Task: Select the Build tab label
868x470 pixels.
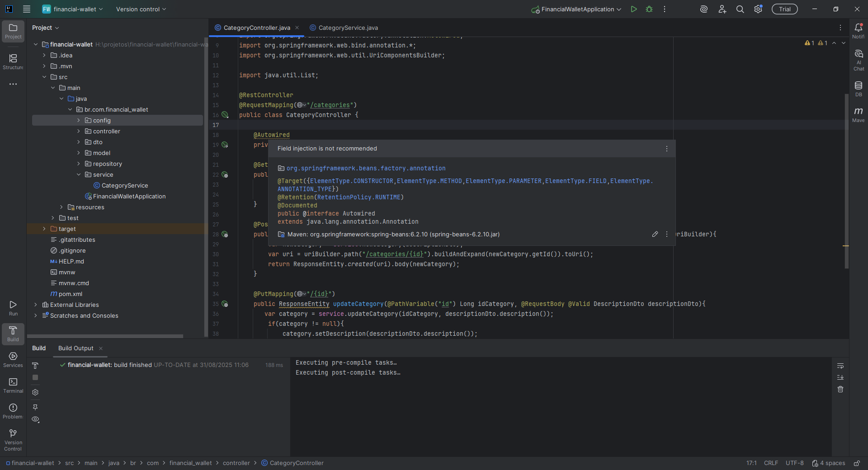Action: [x=39, y=348]
